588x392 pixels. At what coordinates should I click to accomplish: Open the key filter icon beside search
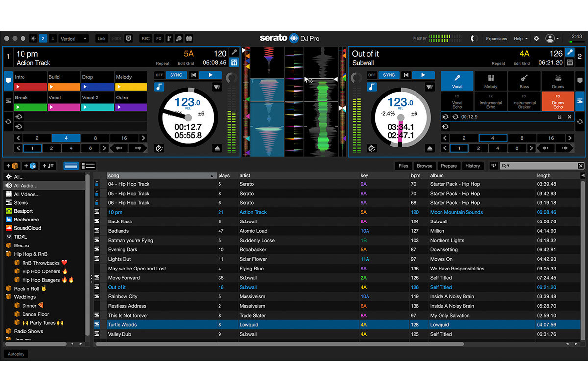click(x=493, y=166)
